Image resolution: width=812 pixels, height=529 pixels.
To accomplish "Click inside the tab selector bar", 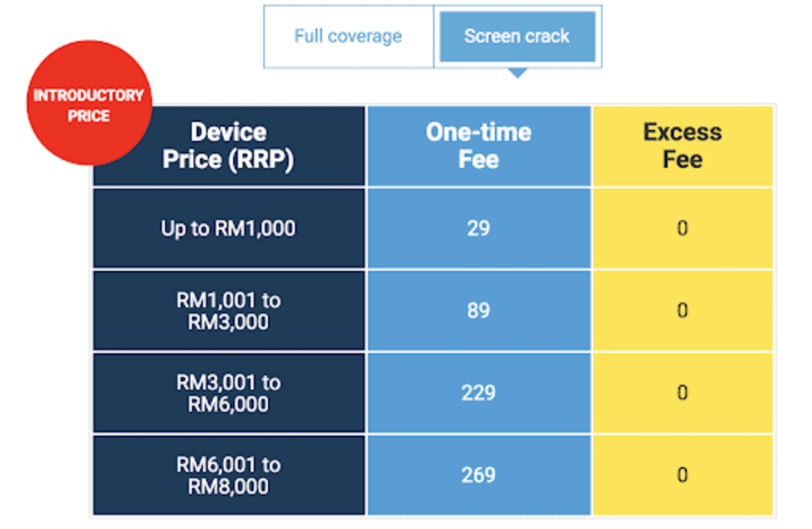I will (x=432, y=36).
